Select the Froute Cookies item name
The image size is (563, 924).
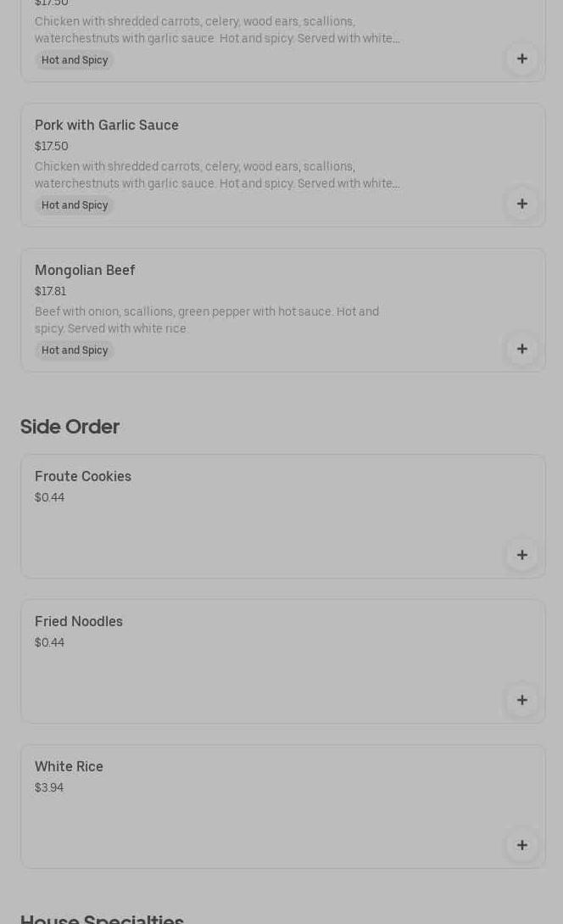tap(83, 477)
